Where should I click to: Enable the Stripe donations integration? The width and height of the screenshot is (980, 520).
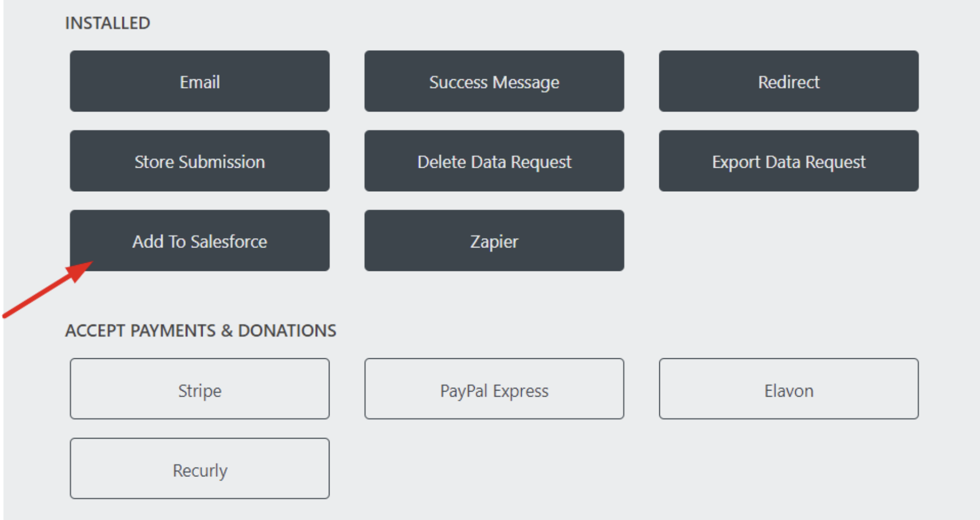coord(199,389)
